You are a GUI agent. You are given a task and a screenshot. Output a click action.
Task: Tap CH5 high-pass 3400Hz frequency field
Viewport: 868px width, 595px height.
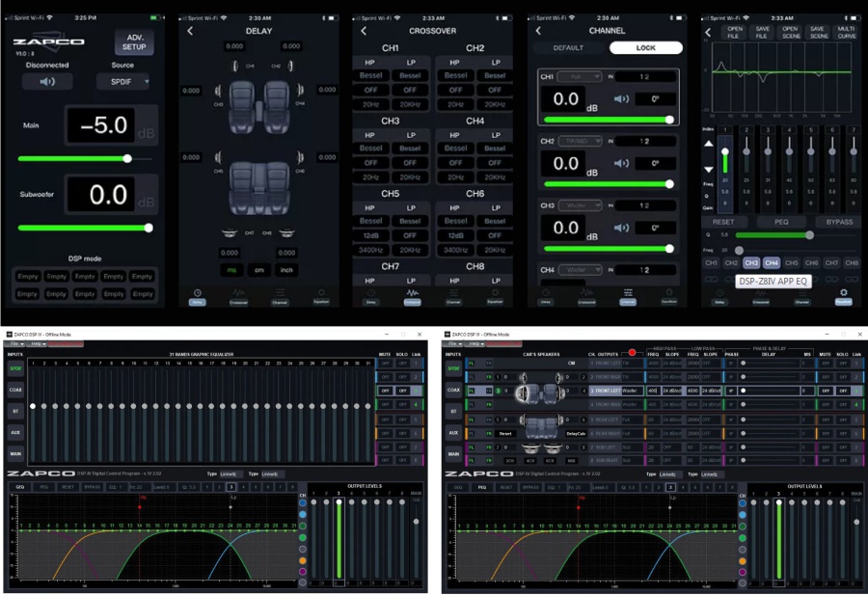coord(371,250)
